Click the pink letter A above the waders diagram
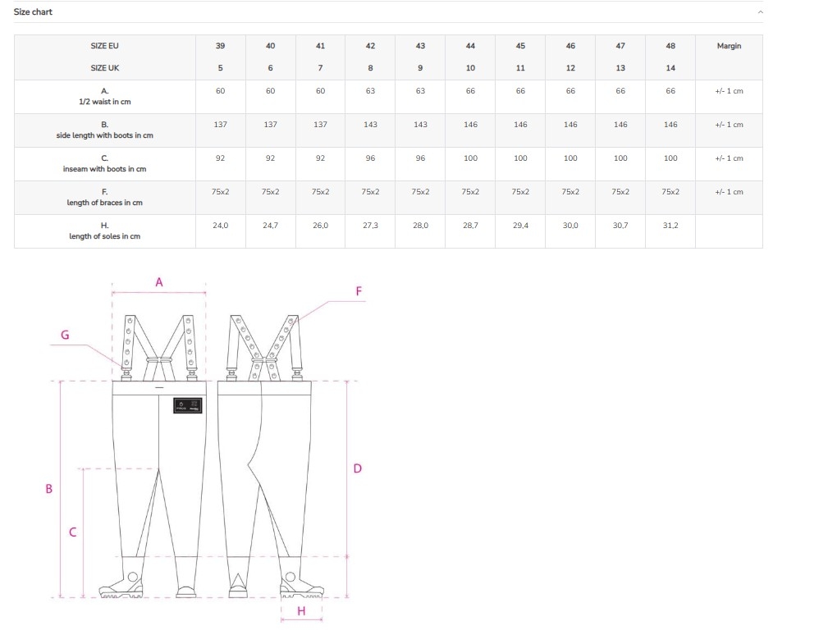 (x=159, y=282)
